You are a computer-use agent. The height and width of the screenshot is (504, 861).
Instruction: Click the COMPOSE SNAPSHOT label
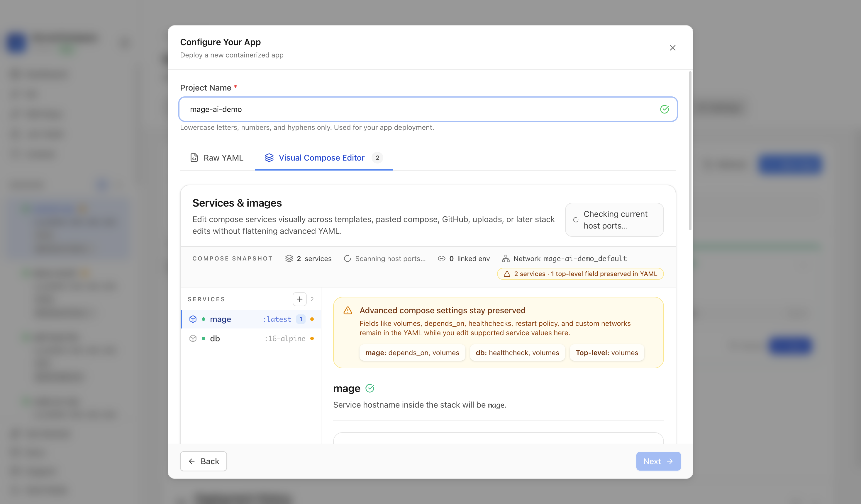pos(232,258)
